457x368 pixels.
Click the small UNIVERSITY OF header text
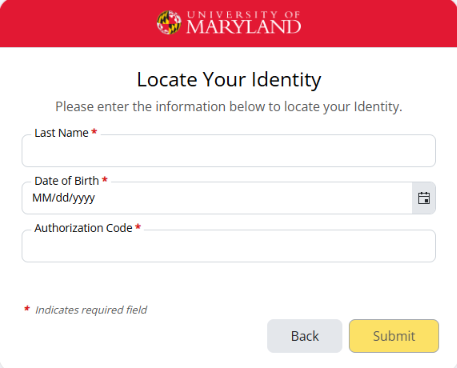(244, 15)
